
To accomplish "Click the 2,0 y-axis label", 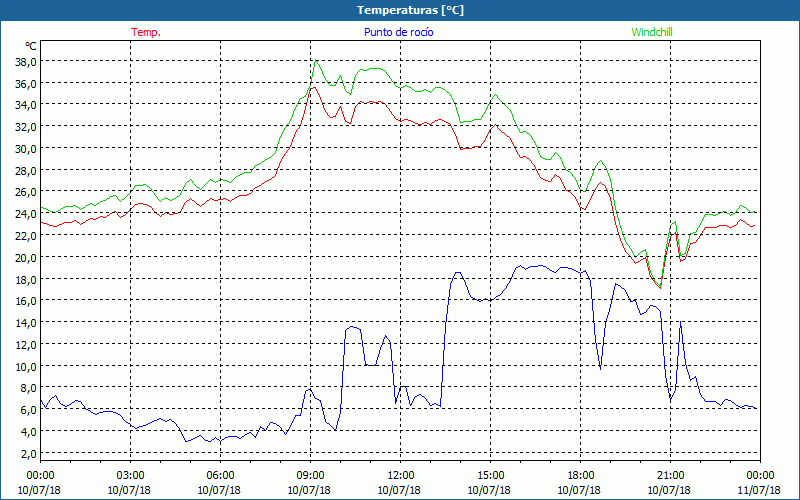I will (29, 453).
